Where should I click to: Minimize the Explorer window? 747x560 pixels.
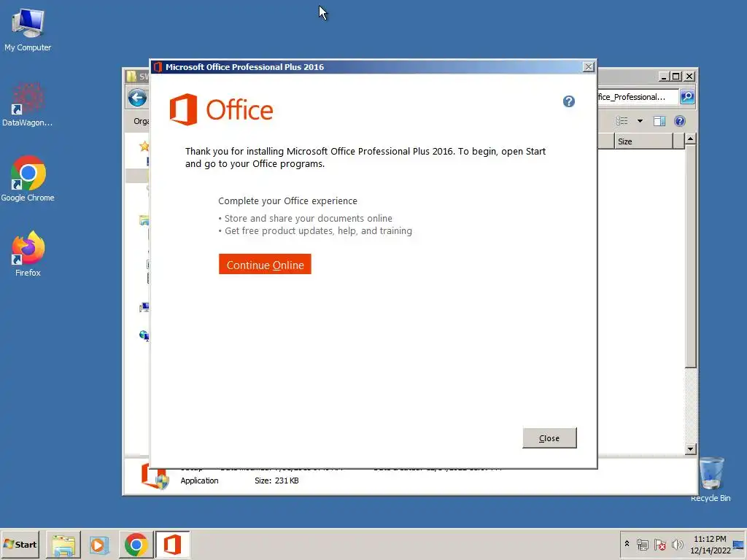pos(664,76)
